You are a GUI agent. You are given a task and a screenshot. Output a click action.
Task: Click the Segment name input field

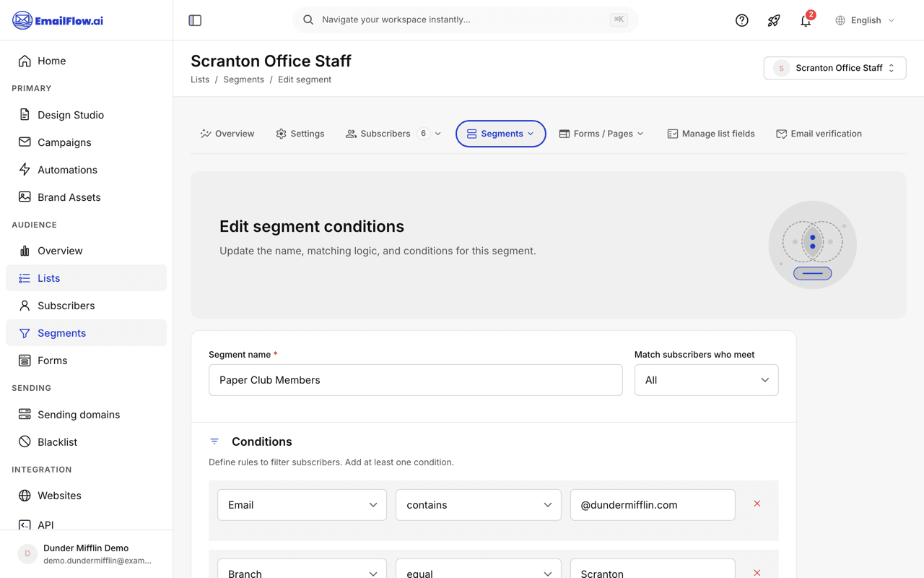(x=416, y=380)
